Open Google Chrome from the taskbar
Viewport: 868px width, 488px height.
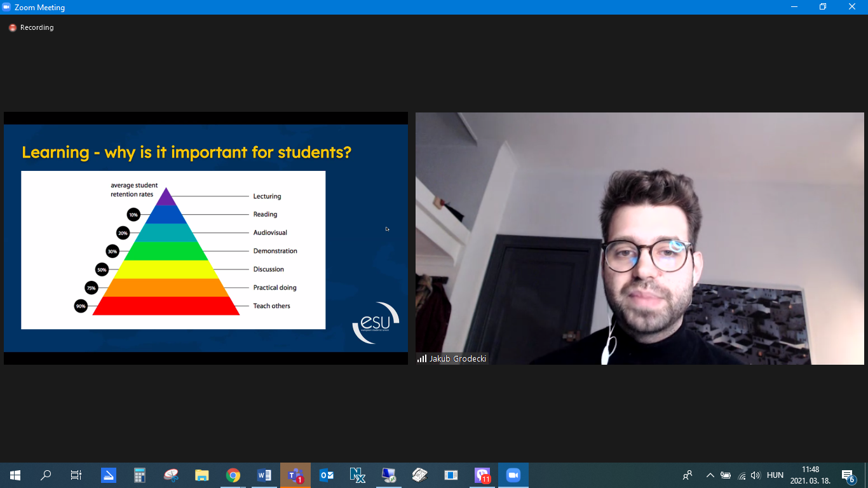click(233, 475)
